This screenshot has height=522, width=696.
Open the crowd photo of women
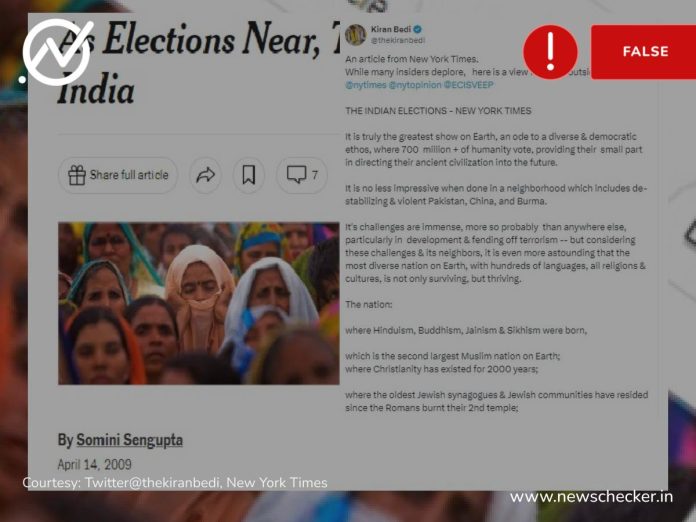pyautogui.click(x=198, y=303)
